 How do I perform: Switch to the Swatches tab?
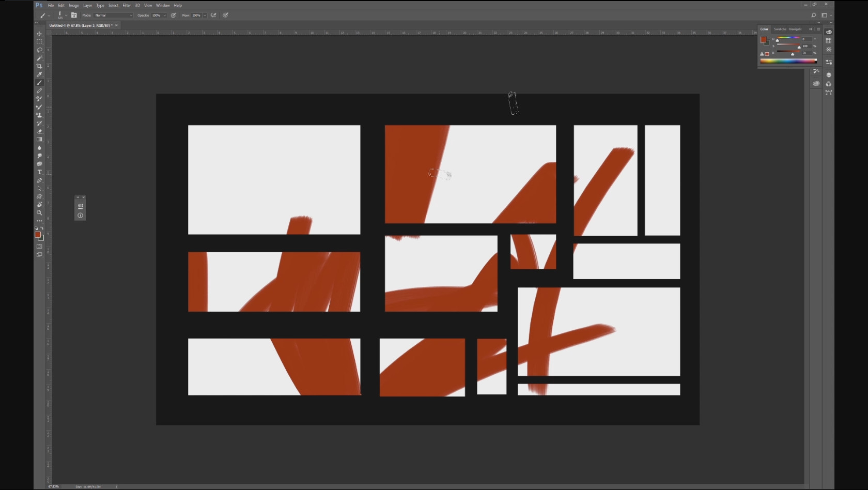click(x=780, y=29)
